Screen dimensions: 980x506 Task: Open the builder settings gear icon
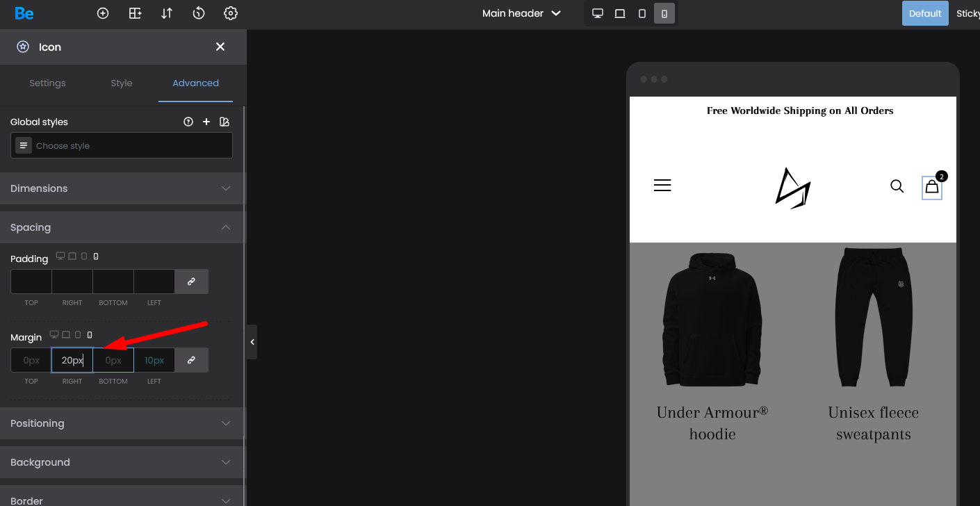(231, 13)
